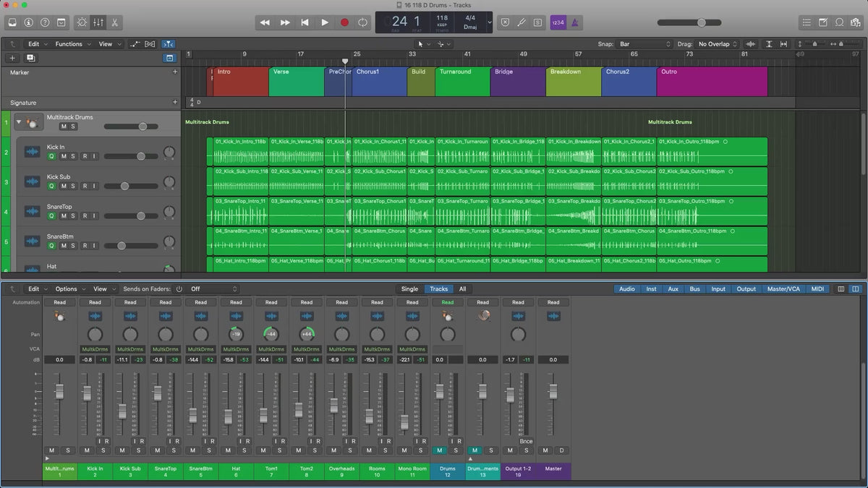The image size is (868, 488).
Task: Open the Loop Browser icon
Action: click(x=839, y=22)
